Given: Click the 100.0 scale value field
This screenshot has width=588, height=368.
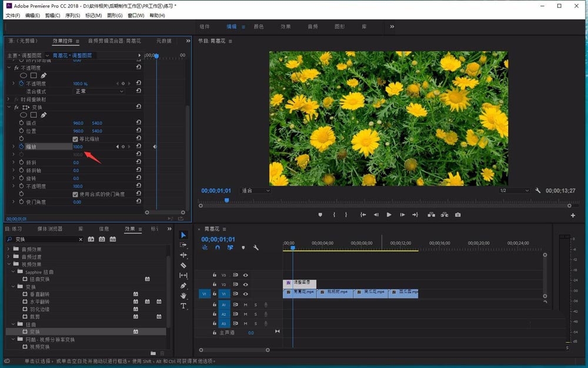Looking at the screenshot, I should [78, 147].
